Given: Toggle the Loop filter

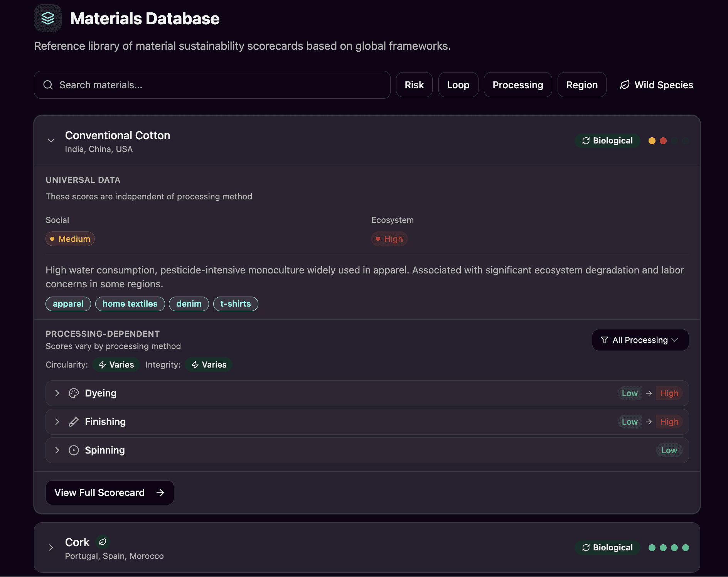Looking at the screenshot, I should click(x=458, y=85).
